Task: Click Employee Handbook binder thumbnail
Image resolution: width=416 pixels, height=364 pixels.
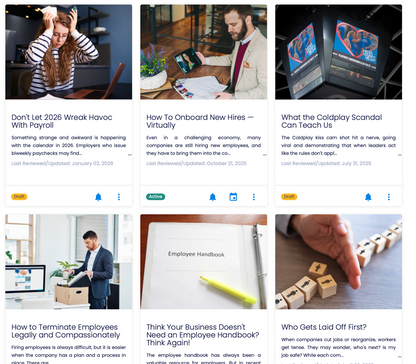Action: point(204,262)
